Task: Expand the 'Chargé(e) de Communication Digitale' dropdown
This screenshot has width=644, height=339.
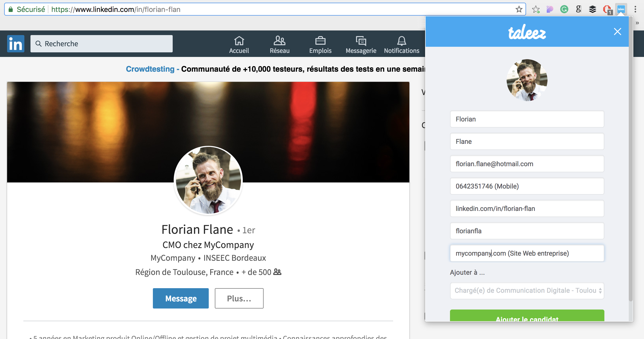Action: pyautogui.click(x=527, y=290)
